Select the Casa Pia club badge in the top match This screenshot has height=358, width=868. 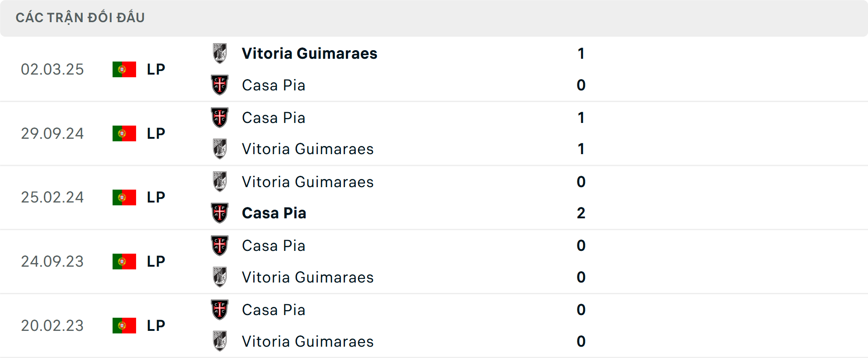[220, 85]
